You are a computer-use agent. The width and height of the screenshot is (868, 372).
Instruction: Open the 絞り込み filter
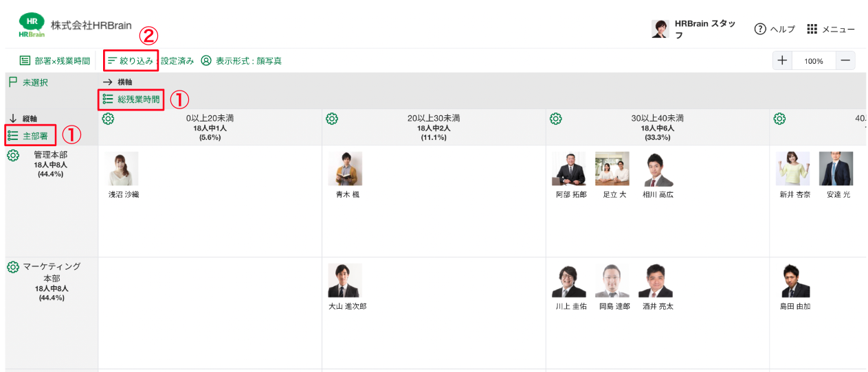(131, 61)
